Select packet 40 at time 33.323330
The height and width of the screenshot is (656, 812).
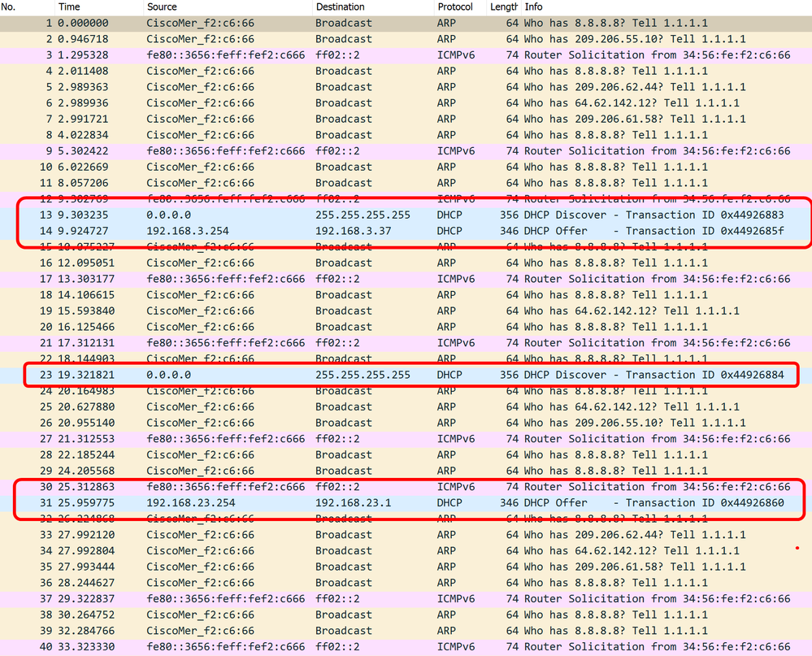[x=406, y=647]
